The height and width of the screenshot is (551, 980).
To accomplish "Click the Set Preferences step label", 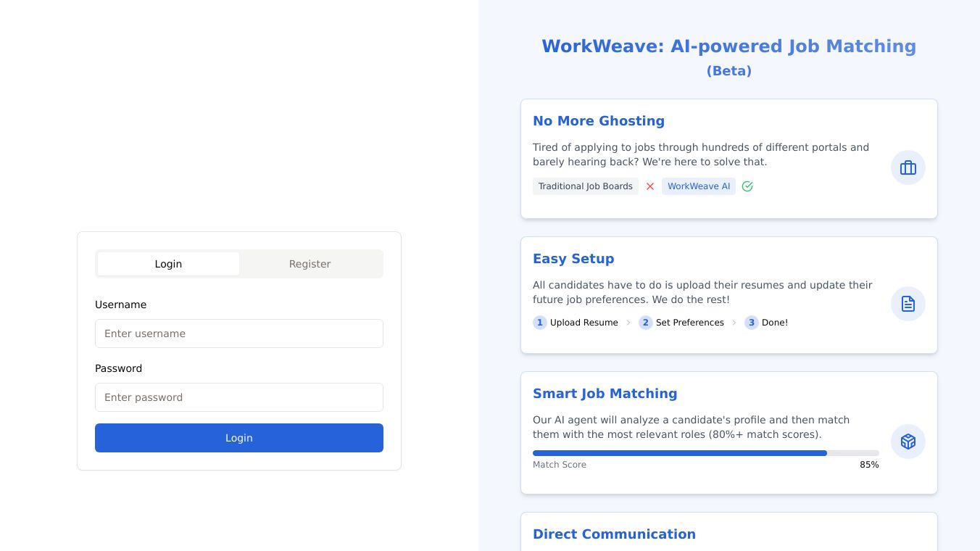I will click(x=690, y=323).
